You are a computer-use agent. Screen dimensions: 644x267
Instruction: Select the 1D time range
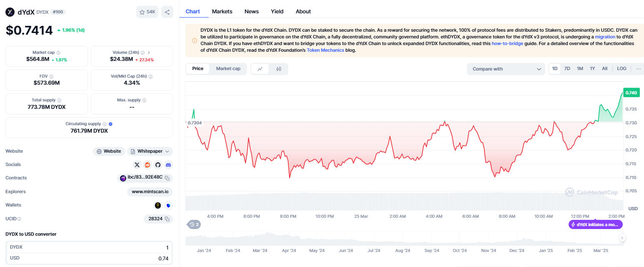[555, 68]
